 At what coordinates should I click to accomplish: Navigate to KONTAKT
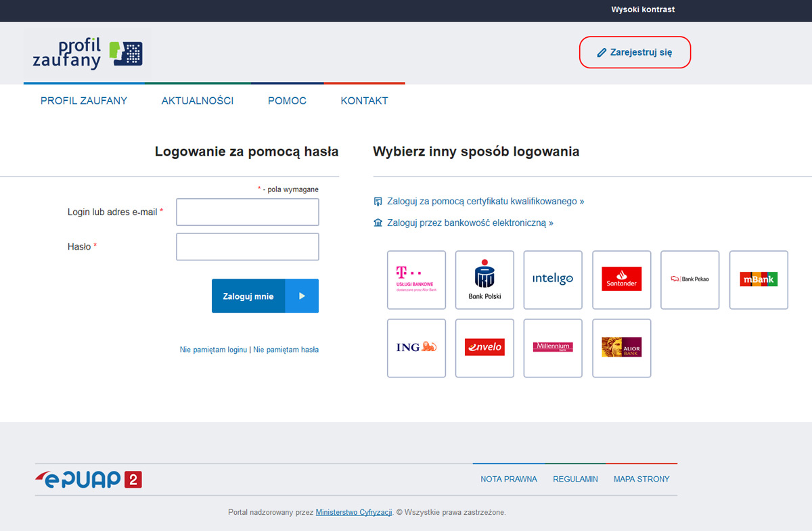coord(365,101)
